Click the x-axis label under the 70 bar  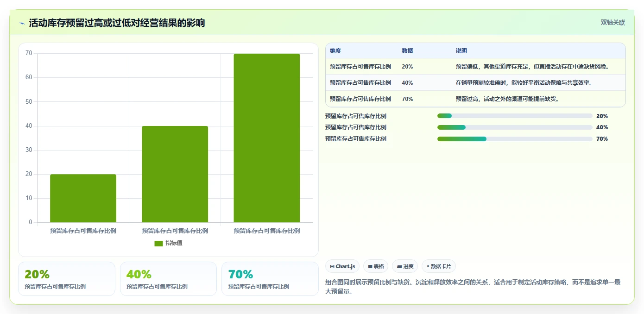click(x=266, y=231)
